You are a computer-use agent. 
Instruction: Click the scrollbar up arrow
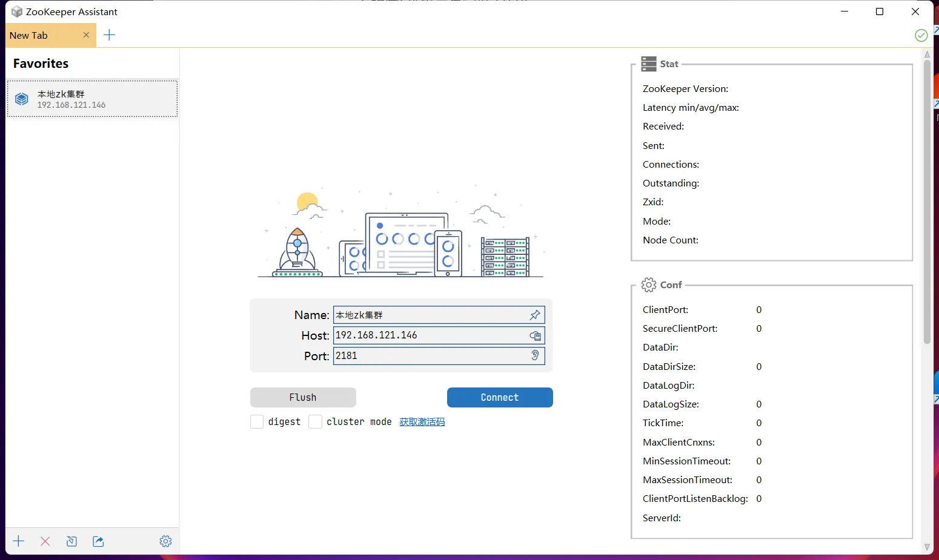(x=927, y=54)
